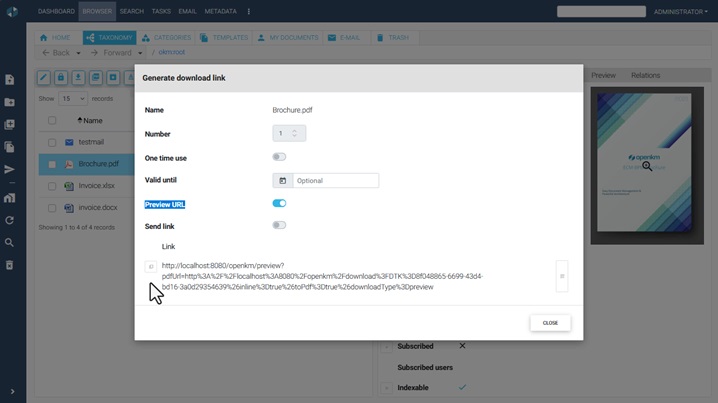Image resolution: width=718 pixels, height=403 pixels.
Task: Click the toolbar icon right of window-stack icon
Action: pos(113,77)
